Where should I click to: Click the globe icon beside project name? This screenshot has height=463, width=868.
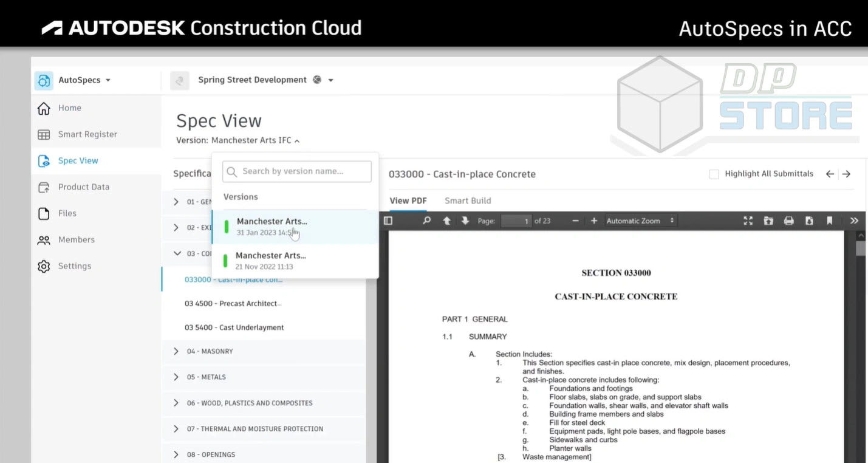tap(317, 80)
